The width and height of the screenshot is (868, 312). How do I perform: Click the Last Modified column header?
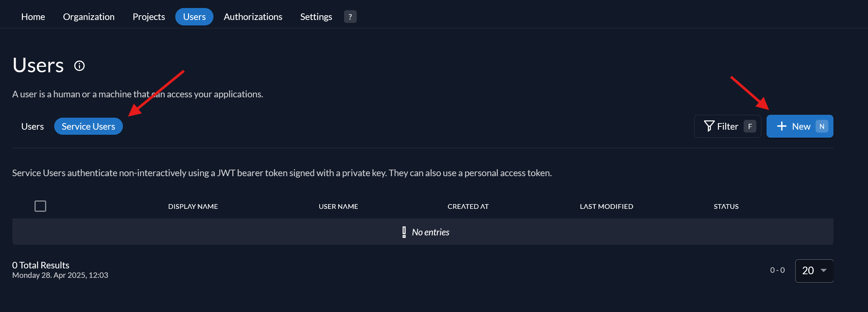pos(606,206)
